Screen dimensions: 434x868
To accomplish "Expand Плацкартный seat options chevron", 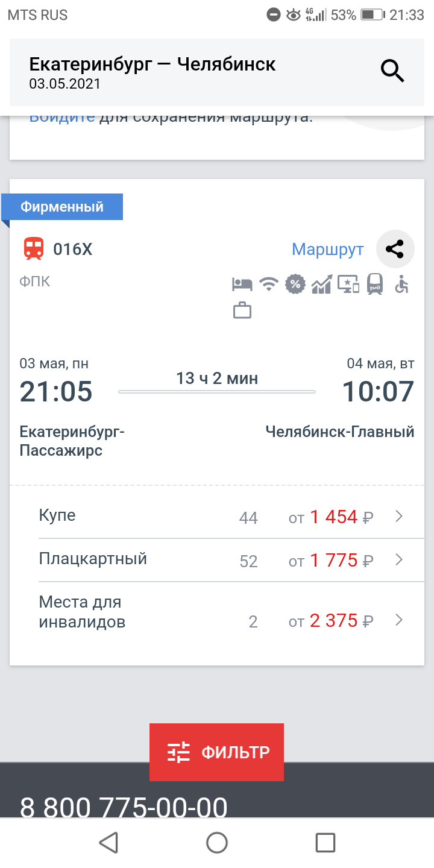I will [x=398, y=560].
